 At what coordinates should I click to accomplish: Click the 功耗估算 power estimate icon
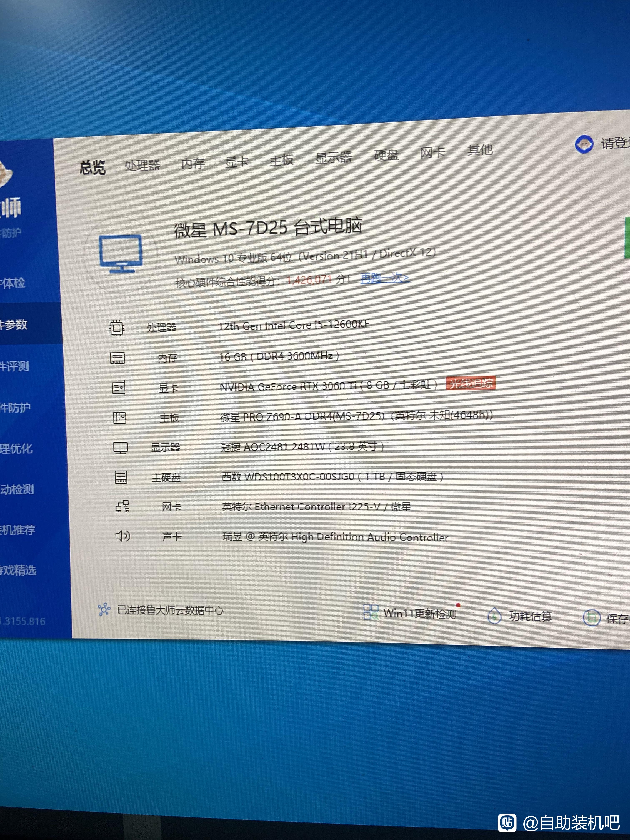point(494,616)
